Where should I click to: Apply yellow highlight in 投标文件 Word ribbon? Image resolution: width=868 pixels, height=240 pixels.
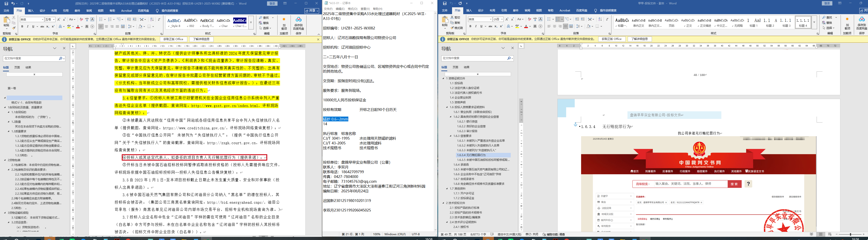(517, 26)
